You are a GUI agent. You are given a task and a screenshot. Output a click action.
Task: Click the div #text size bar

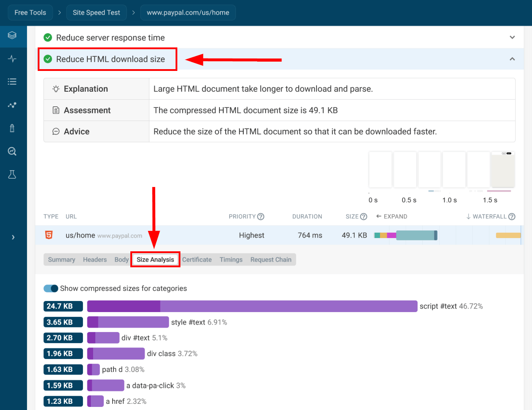(x=103, y=338)
